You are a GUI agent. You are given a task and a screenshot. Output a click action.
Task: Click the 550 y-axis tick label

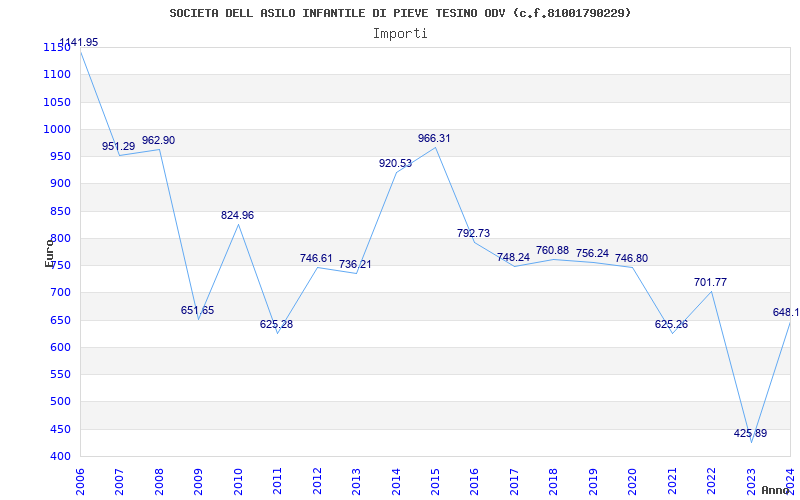pos(60,374)
